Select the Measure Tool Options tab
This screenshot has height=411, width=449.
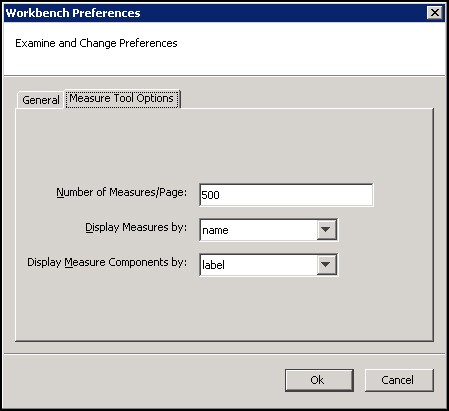(x=122, y=99)
